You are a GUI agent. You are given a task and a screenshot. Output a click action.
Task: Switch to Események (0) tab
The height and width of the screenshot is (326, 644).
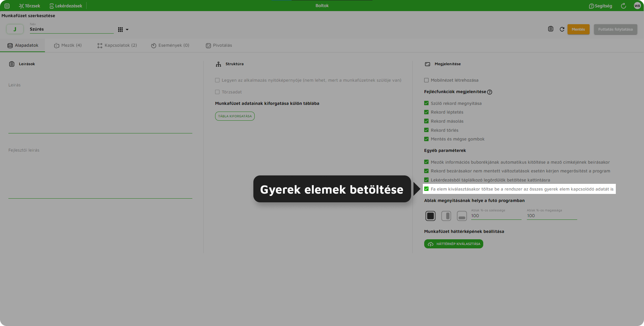[170, 45]
